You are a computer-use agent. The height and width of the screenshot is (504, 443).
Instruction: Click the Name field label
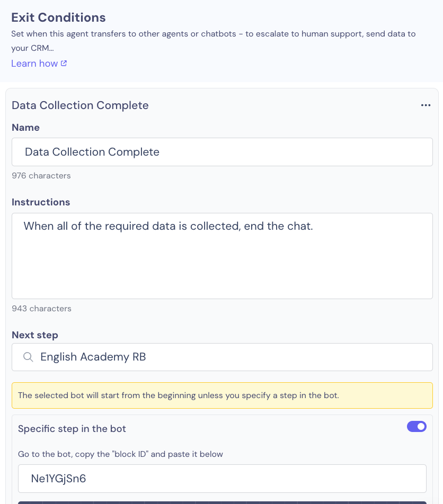(x=26, y=128)
